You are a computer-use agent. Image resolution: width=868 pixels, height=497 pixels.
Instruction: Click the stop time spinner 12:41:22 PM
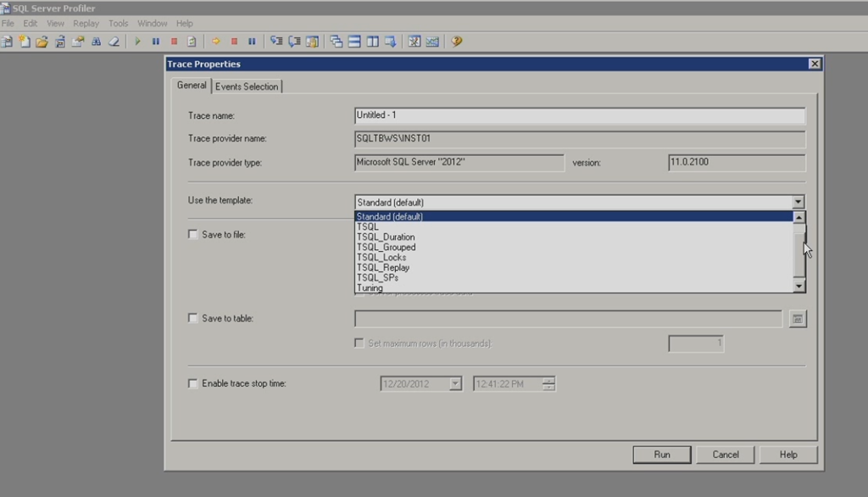click(x=548, y=383)
